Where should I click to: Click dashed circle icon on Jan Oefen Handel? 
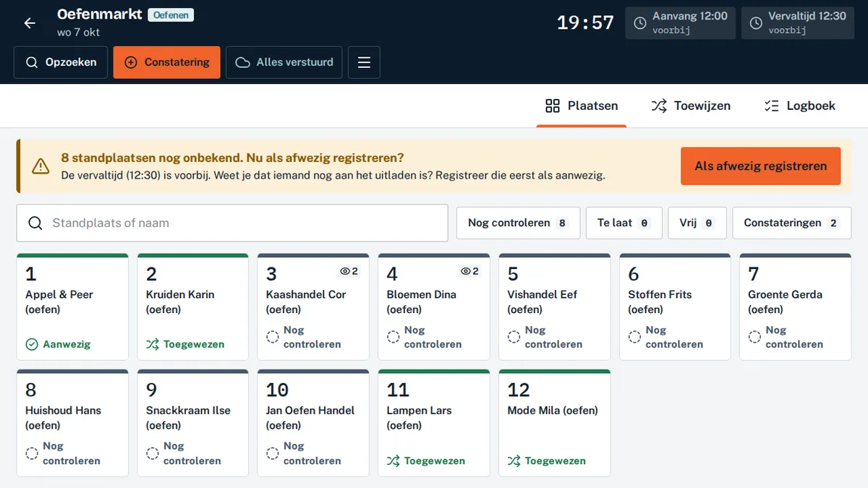click(273, 453)
